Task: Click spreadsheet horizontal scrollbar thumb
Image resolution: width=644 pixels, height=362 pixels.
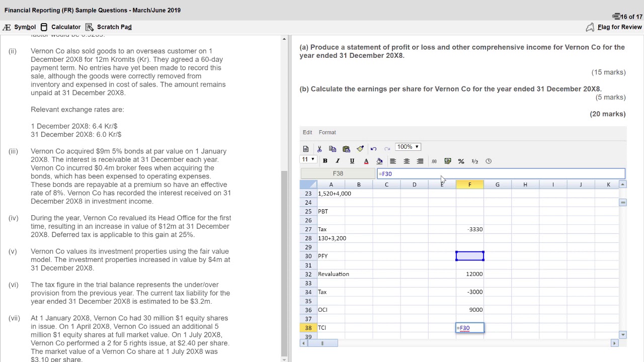Action: [323, 343]
